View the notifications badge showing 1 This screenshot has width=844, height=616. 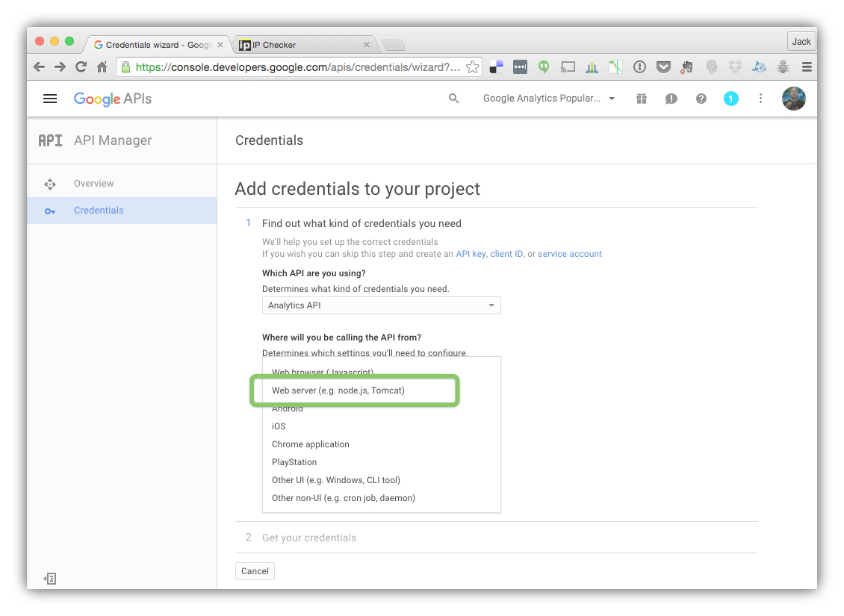point(730,99)
